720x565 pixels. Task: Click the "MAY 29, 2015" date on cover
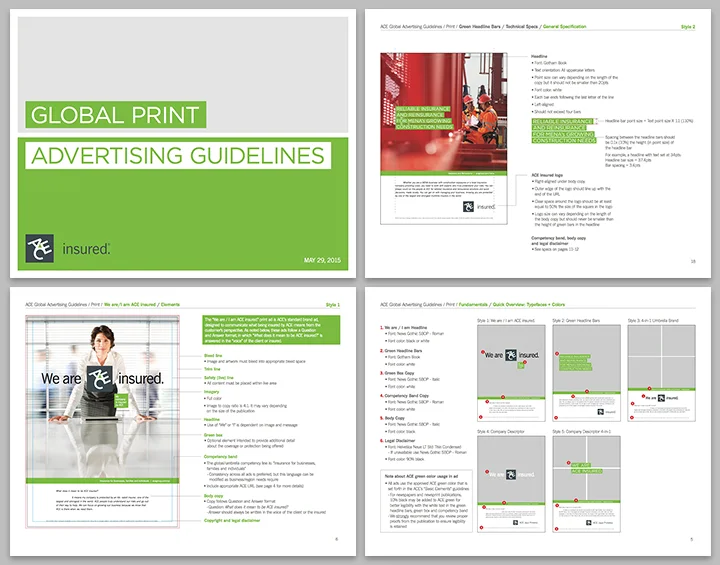coord(322,260)
